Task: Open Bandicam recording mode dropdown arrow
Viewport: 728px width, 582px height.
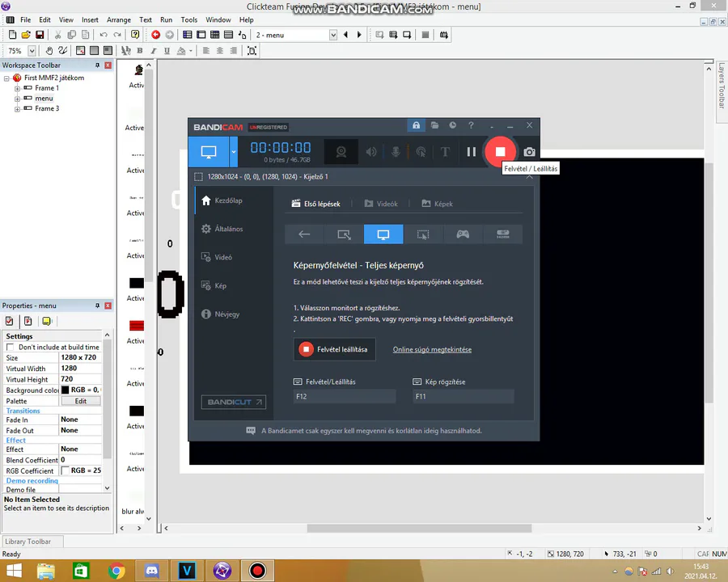Action: click(x=234, y=152)
